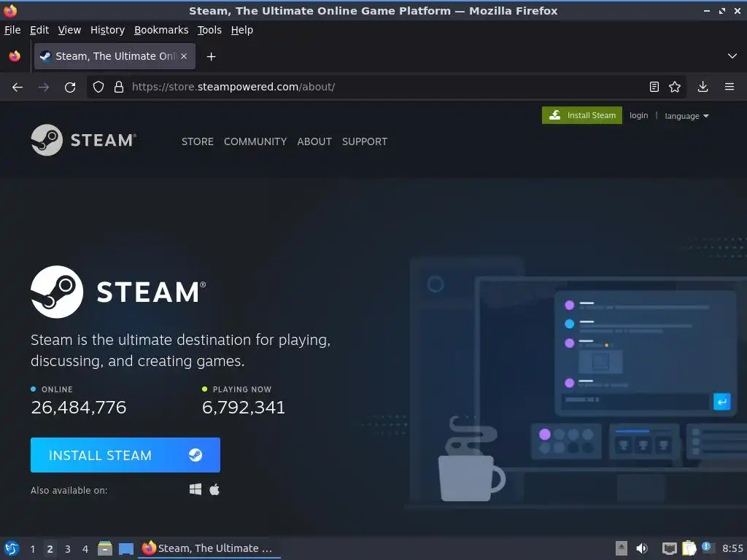The width and height of the screenshot is (747, 560).
Task: Open Firefox View pinned icon
Action: [15, 56]
